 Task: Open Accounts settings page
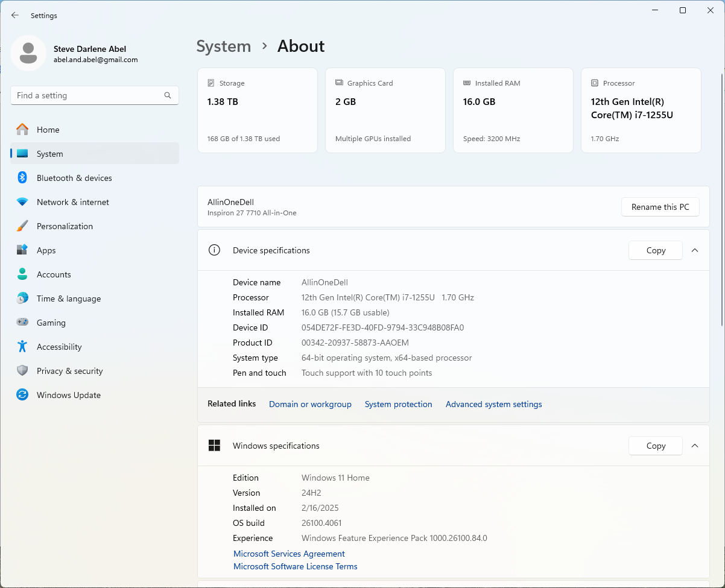point(95,274)
